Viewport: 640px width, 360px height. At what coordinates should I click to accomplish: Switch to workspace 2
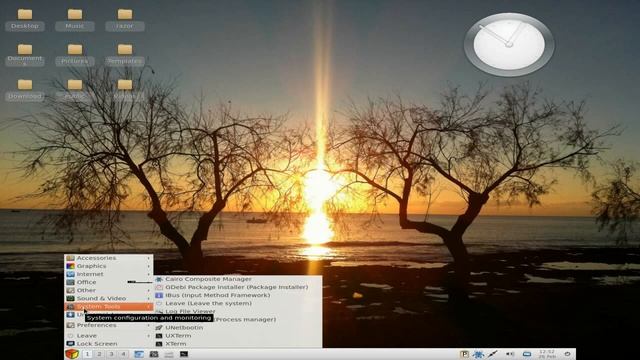[x=99, y=354]
